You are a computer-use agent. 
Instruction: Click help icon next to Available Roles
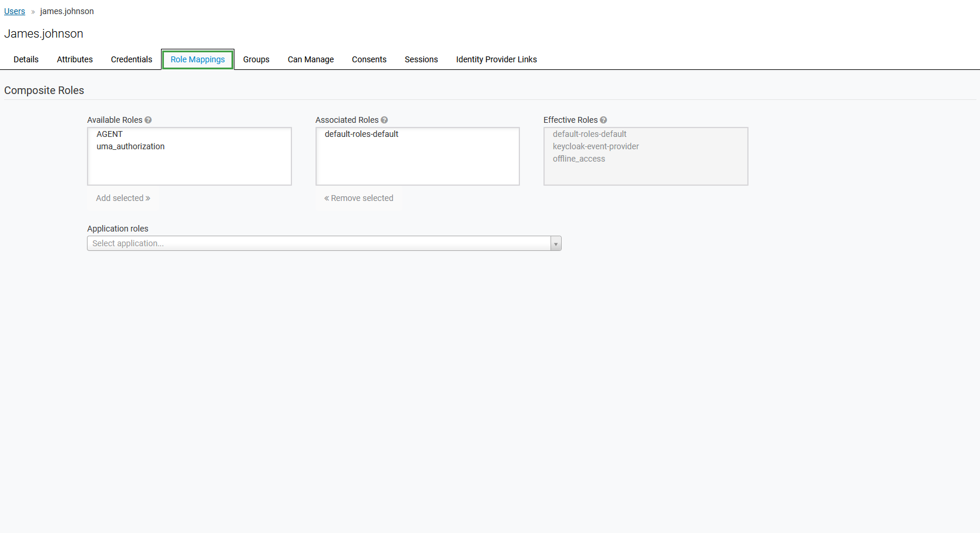(148, 120)
